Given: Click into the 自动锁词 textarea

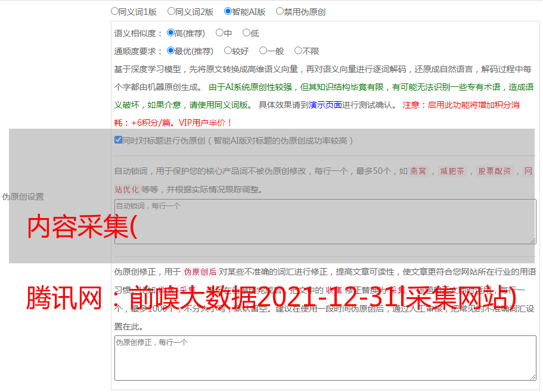Looking at the screenshot, I should tap(325, 222).
